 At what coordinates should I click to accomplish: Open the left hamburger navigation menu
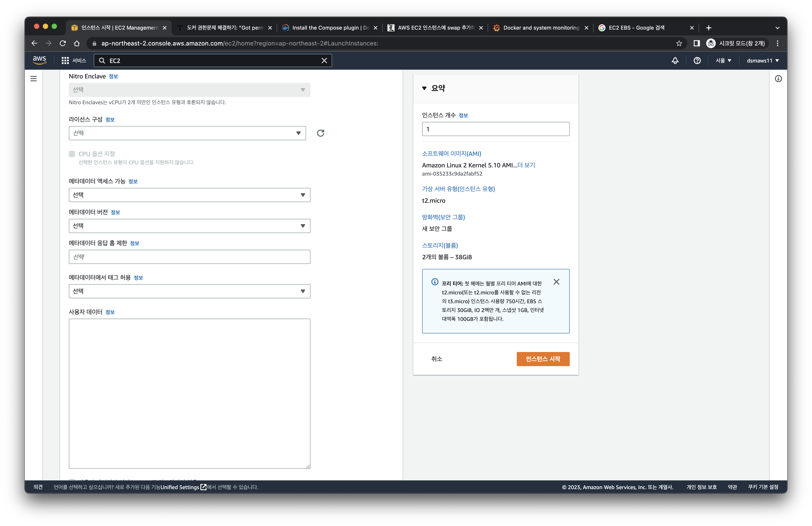point(34,79)
